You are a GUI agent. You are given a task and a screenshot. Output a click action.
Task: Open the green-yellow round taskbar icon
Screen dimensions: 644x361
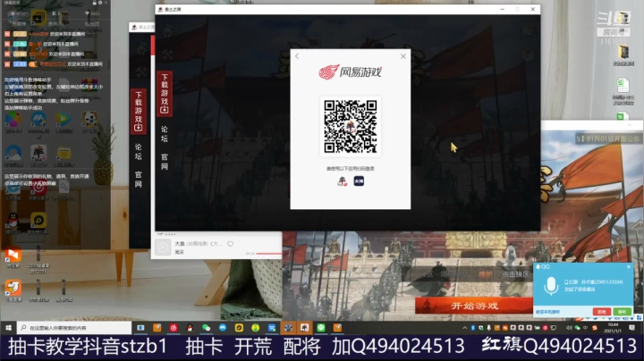(x=256, y=327)
